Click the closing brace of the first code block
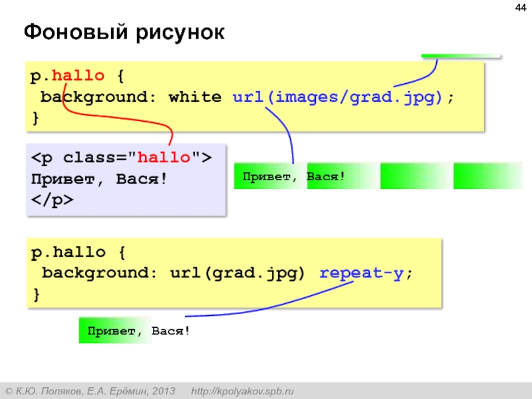The height and width of the screenshot is (399, 532). point(36,118)
